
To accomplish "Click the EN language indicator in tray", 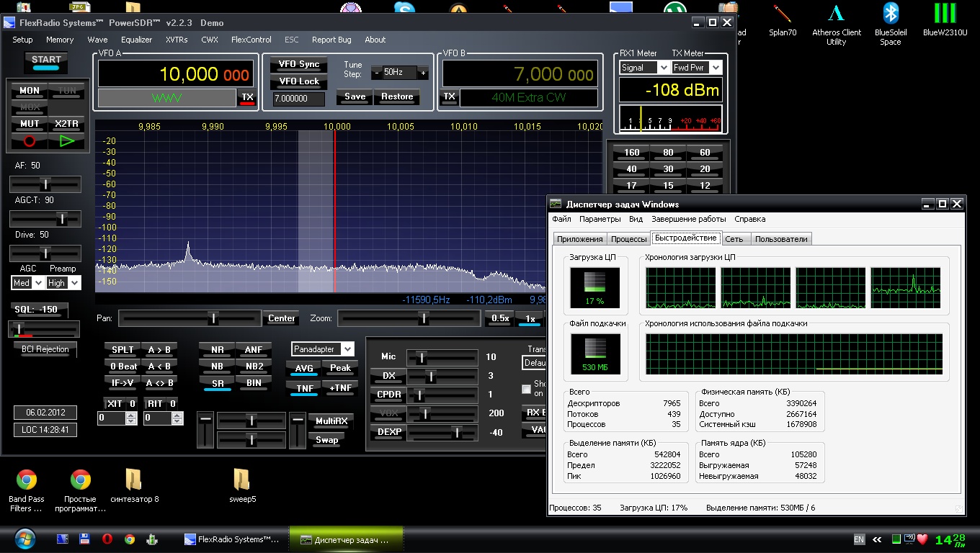I will click(859, 539).
